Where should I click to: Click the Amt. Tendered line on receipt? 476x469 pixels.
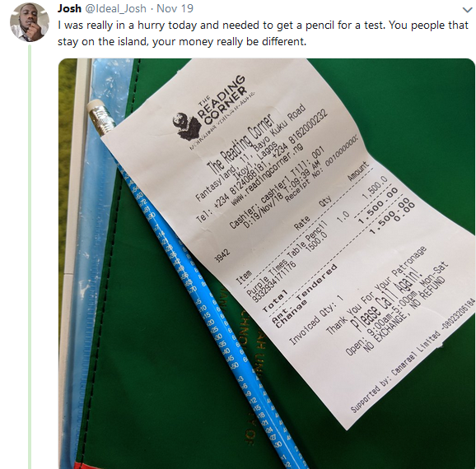coord(304,295)
